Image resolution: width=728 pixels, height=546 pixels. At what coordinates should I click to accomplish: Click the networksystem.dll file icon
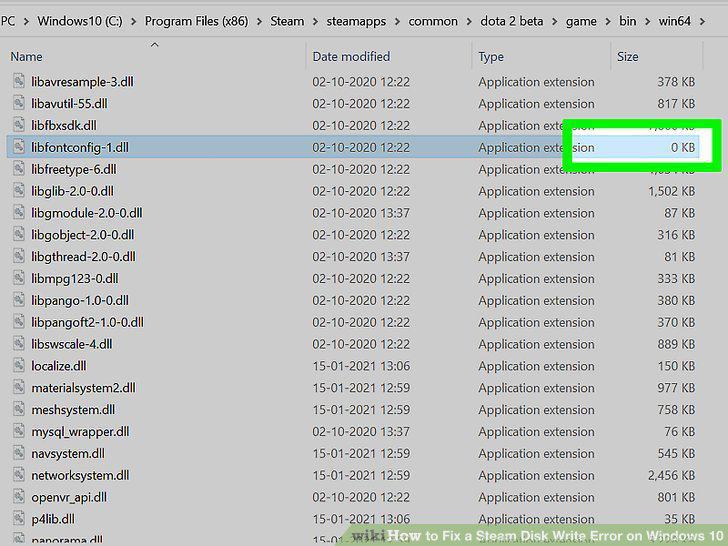pyautogui.click(x=19, y=474)
